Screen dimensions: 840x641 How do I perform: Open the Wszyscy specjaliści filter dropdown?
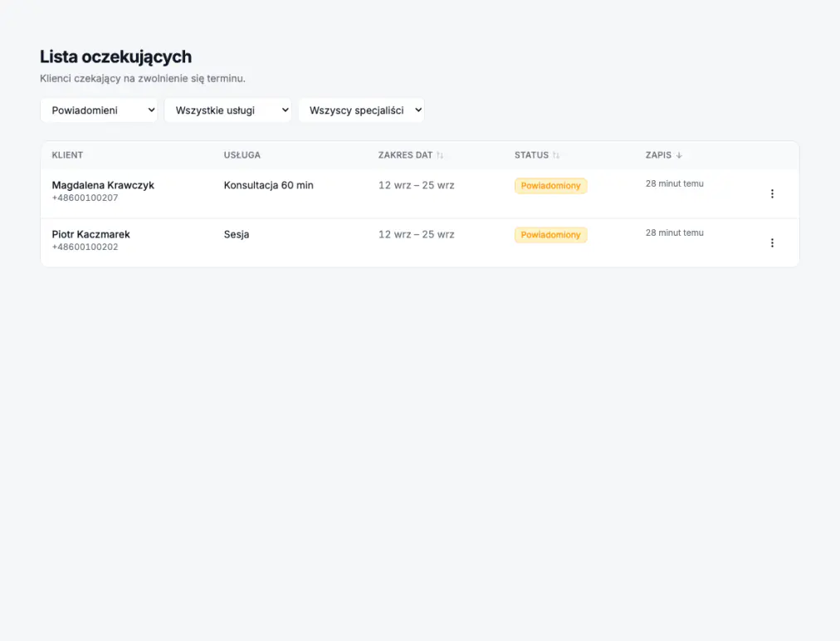[x=362, y=110]
